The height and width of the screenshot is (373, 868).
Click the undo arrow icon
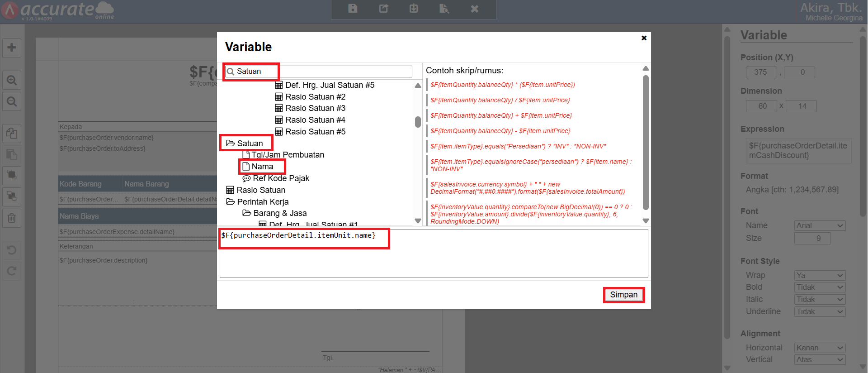pyautogui.click(x=12, y=250)
